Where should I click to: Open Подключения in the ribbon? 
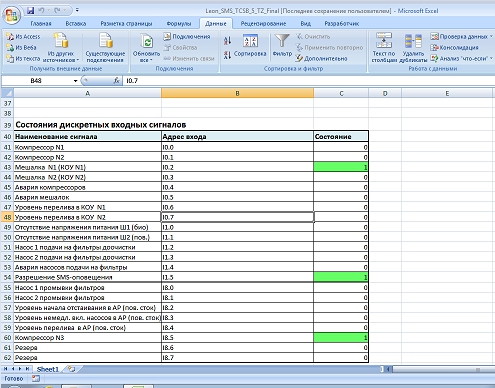click(187, 37)
